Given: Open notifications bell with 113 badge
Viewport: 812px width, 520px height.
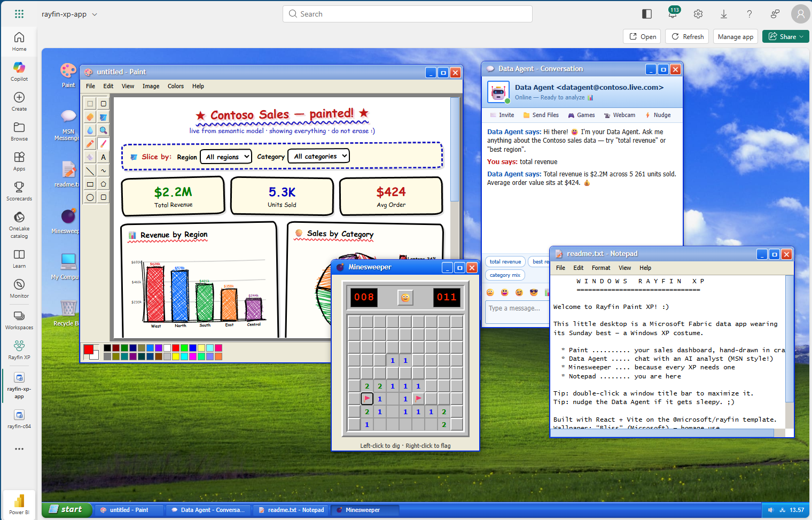Looking at the screenshot, I should click(673, 14).
